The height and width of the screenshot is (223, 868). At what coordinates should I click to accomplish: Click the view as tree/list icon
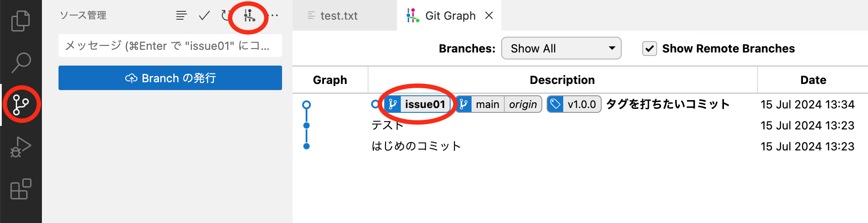[182, 16]
